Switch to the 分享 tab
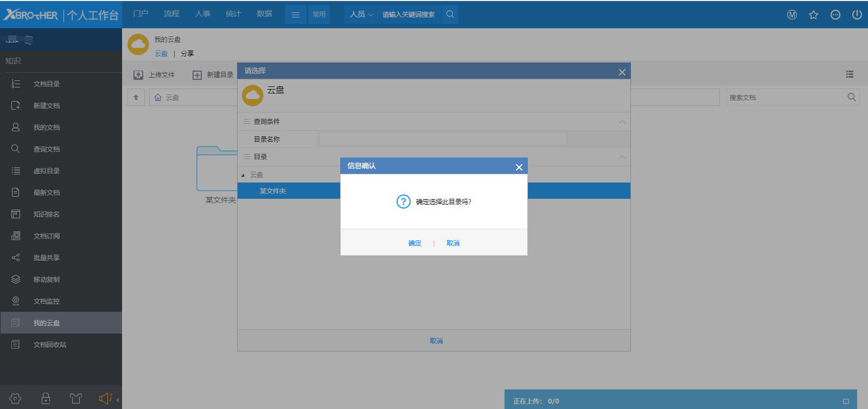The image size is (868, 409). 187,53
